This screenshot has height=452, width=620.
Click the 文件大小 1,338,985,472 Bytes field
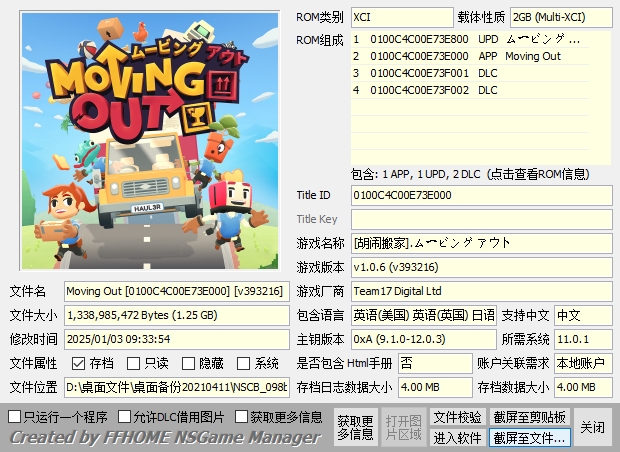click(177, 315)
